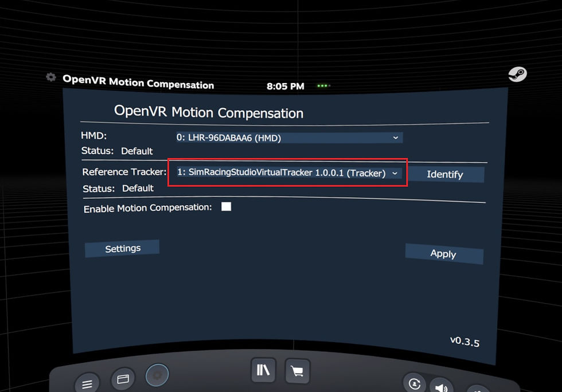Click the green status dots indicator
Image resolution: width=562 pixels, height=392 pixels.
click(x=323, y=85)
